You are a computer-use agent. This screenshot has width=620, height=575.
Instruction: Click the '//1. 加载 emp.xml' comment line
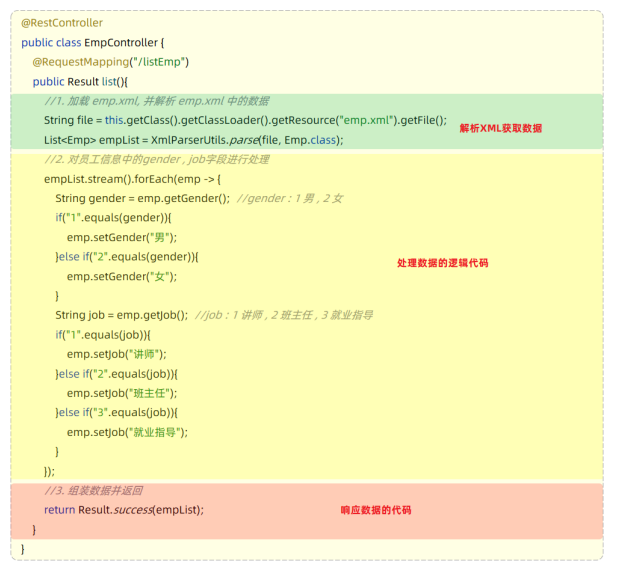coord(157,101)
